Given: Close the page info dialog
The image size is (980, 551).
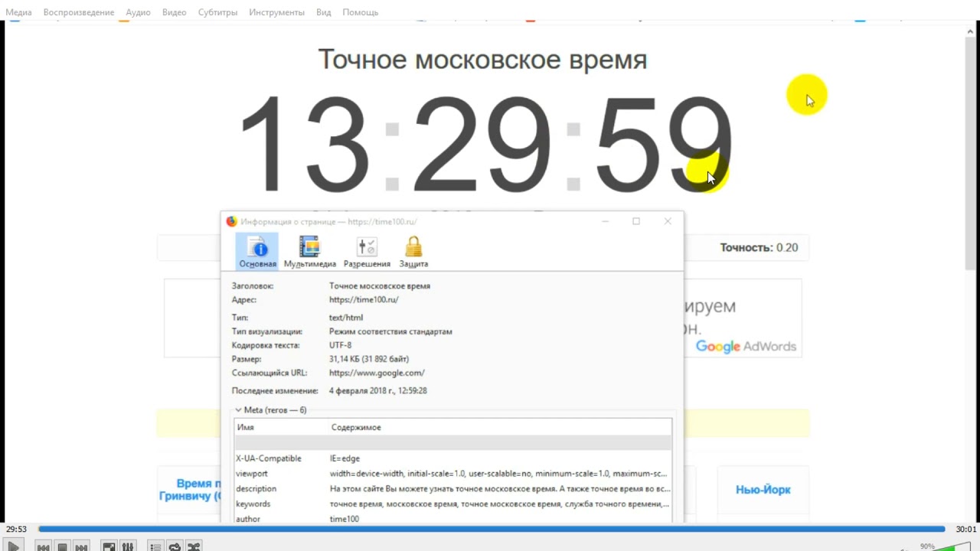Looking at the screenshot, I should click(x=668, y=222).
